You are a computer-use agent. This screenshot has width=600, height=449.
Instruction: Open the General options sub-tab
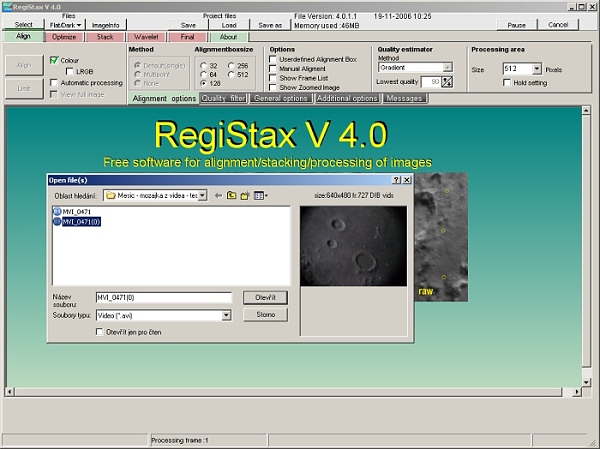pyautogui.click(x=281, y=98)
